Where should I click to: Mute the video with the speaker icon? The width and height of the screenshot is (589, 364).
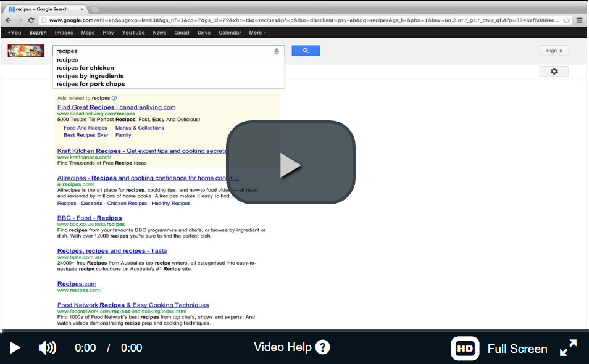click(48, 348)
